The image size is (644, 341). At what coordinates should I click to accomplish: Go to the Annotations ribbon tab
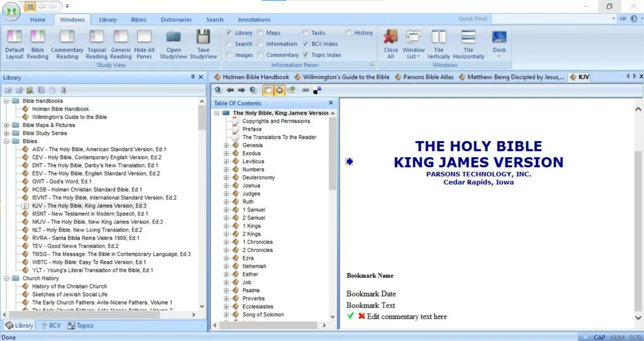coord(254,19)
